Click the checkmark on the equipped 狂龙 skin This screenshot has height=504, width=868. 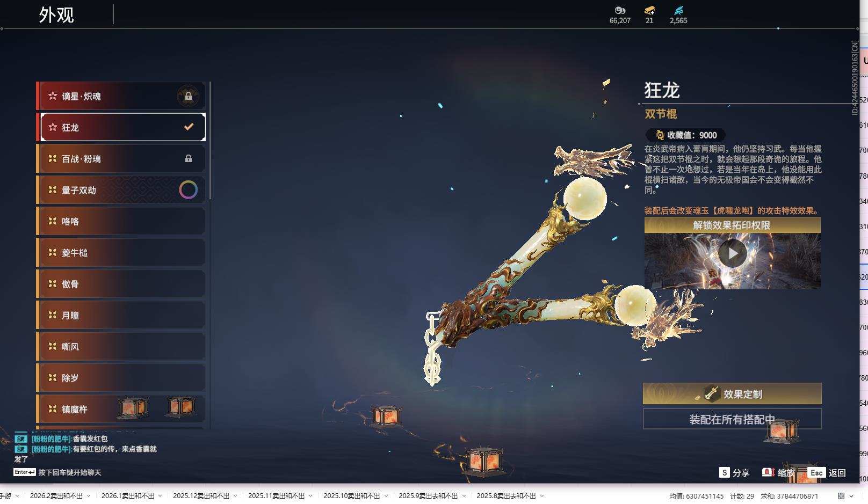(x=188, y=127)
